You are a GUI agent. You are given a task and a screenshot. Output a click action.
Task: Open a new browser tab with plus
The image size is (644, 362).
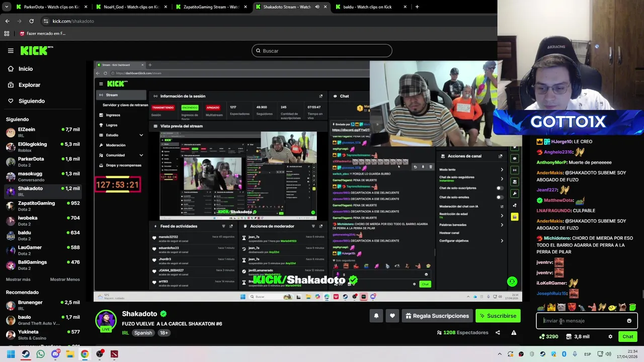click(417, 7)
